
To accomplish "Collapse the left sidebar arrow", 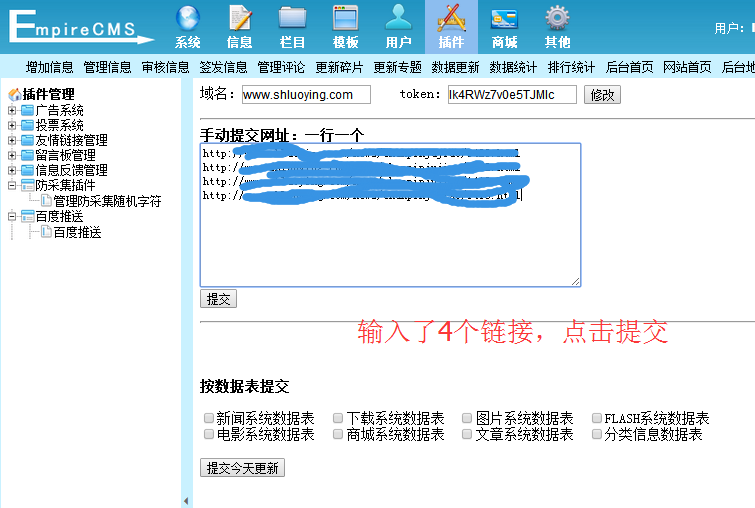I will tap(186, 501).
